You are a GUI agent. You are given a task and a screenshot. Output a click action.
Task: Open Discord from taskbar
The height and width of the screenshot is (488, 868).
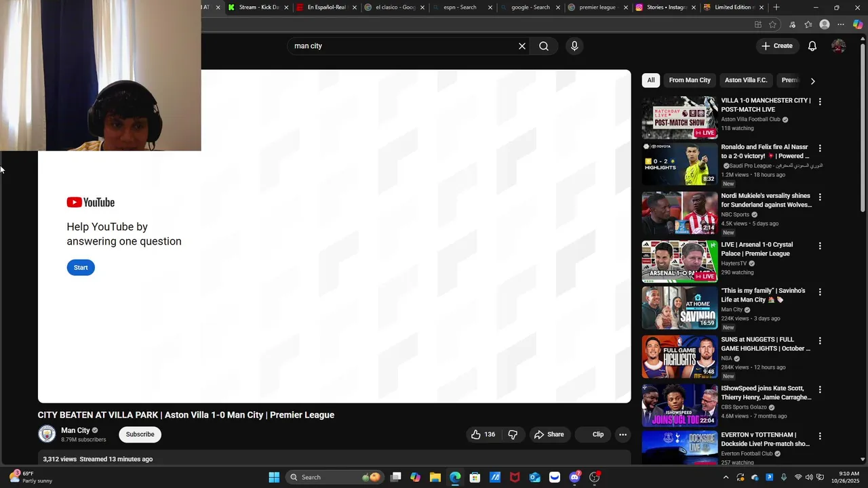[x=575, y=477]
